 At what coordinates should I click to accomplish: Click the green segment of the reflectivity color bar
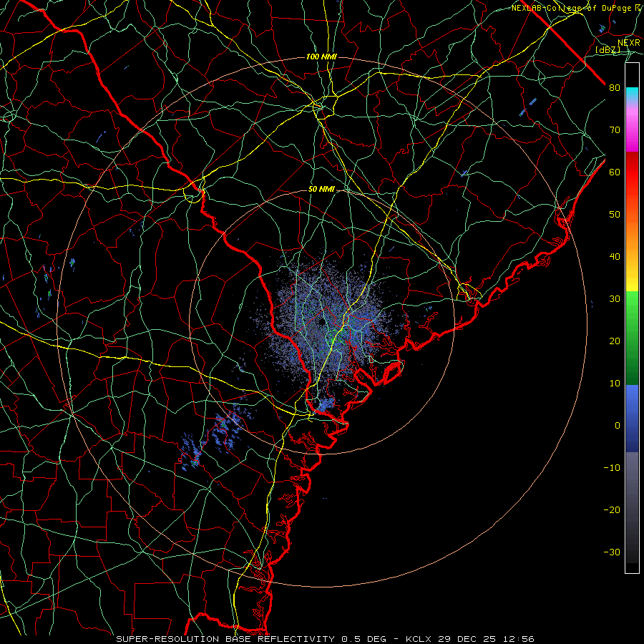[x=632, y=338]
